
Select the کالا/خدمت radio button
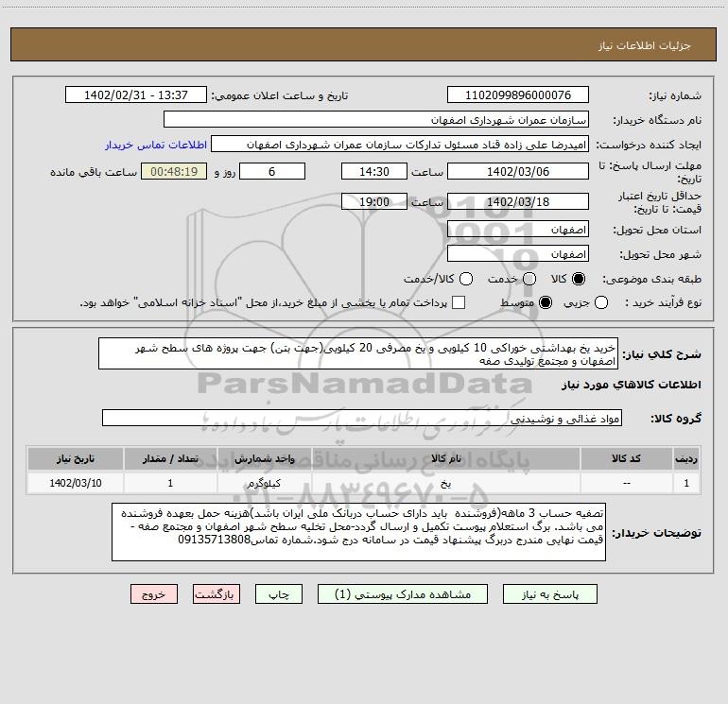(466, 279)
